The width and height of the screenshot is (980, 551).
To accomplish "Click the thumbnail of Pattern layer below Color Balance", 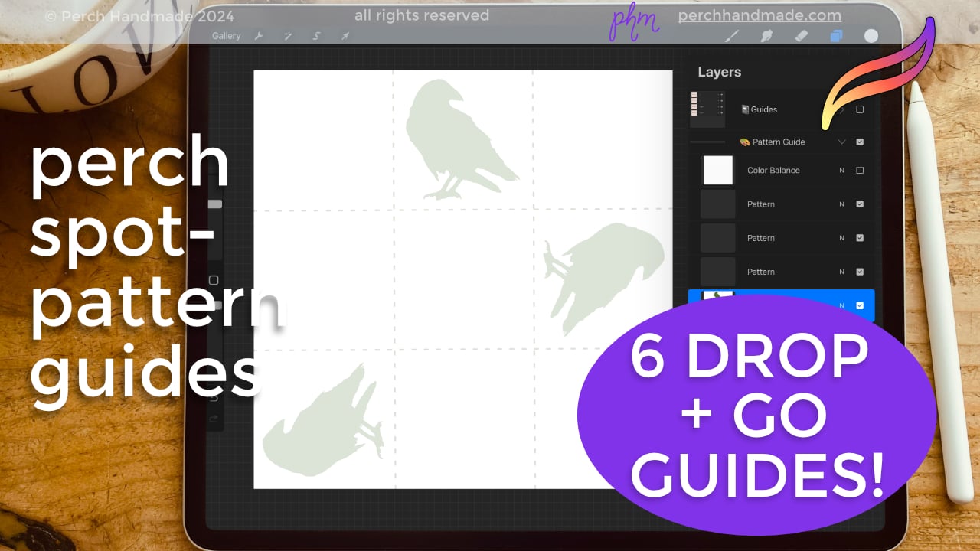I will [x=717, y=204].
